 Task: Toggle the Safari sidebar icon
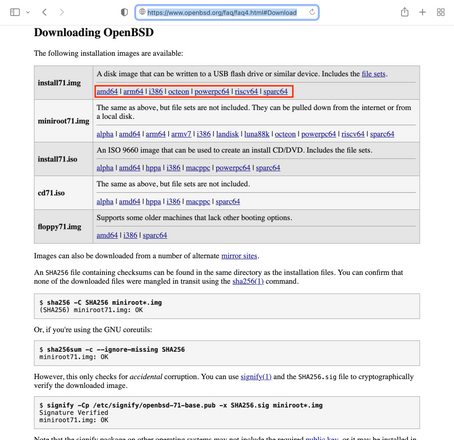tap(15, 12)
